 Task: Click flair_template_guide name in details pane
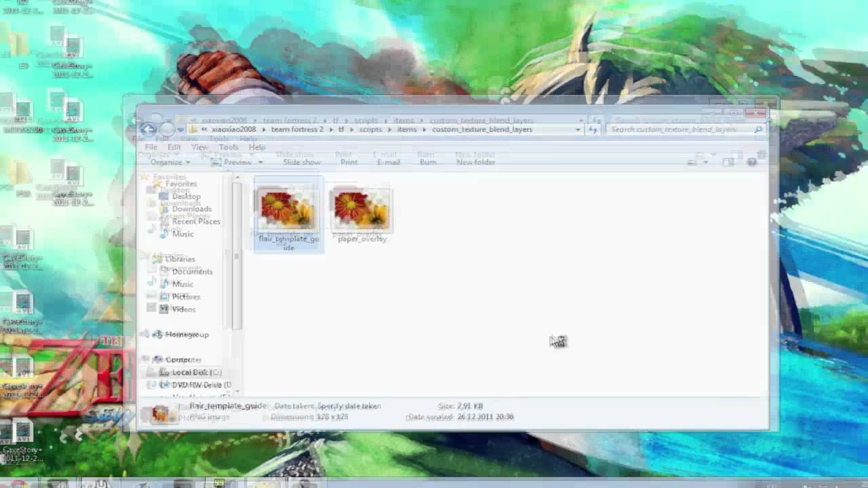pyautogui.click(x=228, y=406)
